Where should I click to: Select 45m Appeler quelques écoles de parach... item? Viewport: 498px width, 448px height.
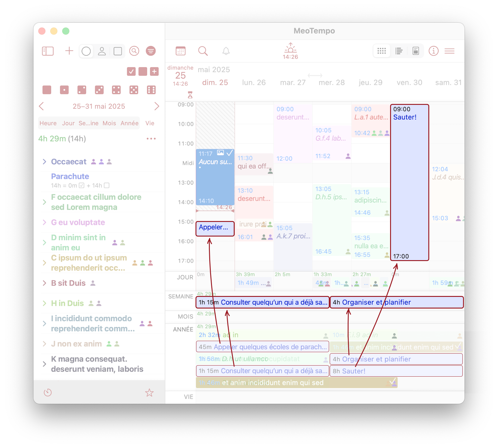pyautogui.click(x=262, y=347)
